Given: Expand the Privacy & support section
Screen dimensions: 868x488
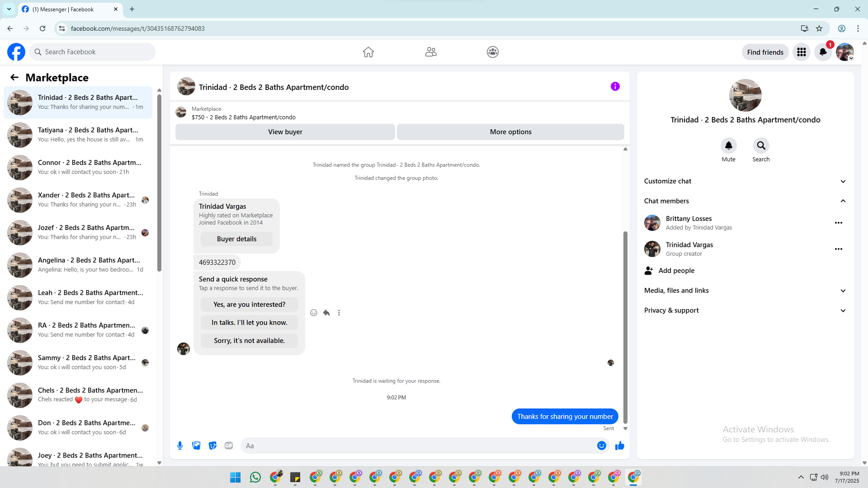Looking at the screenshot, I should pyautogui.click(x=745, y=310).
